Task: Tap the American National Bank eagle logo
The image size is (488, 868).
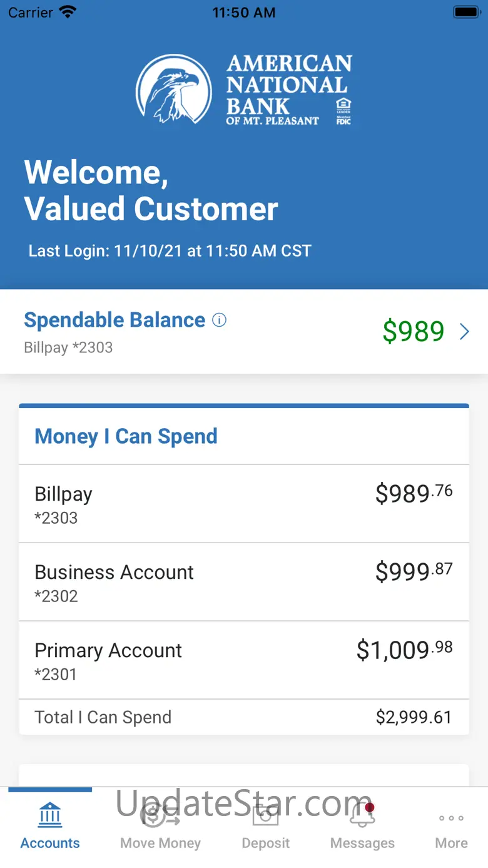Action: point(173,89)
